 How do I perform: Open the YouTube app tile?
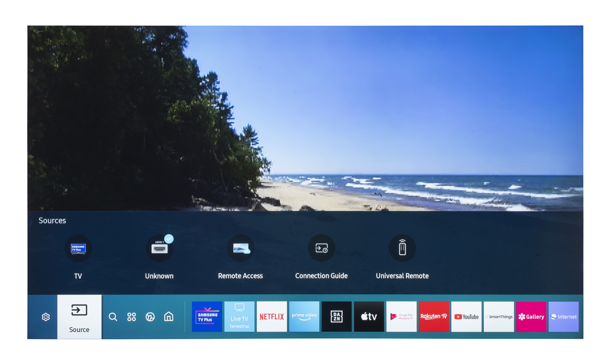tap(466, 317)
